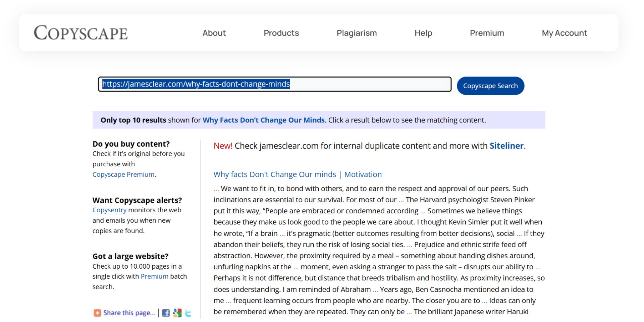The height and width of the screenshot is (322, 644).
Task: Open the Siteliner link
Action: click(x=506, y=146)
